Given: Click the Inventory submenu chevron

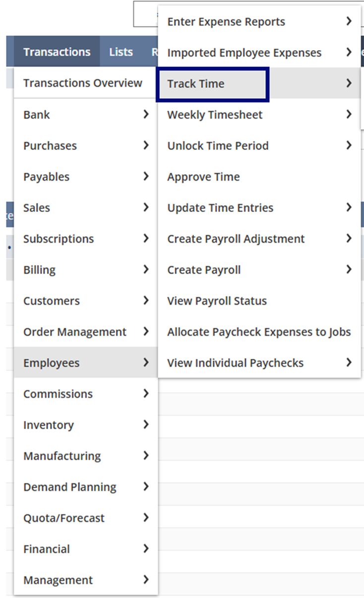Looking at the screenshot, I should pos(146,425).
